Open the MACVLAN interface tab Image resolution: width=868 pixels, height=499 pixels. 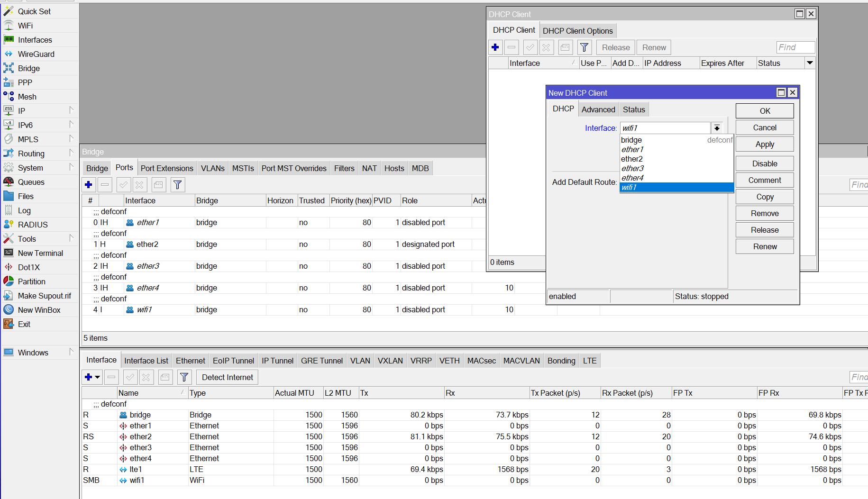click(521, 361)
